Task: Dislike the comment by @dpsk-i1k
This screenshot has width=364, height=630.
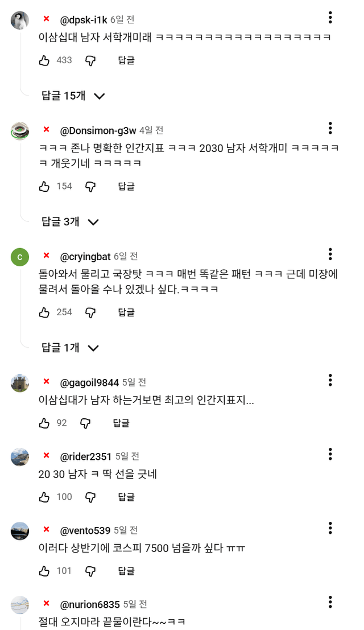Action: (x=90, y=60)
